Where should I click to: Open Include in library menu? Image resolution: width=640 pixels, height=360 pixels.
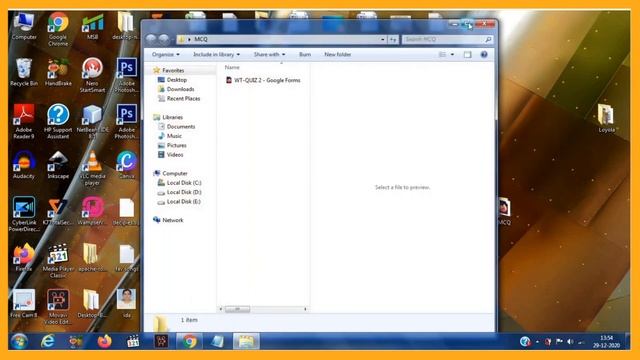[x=216, y=54]
